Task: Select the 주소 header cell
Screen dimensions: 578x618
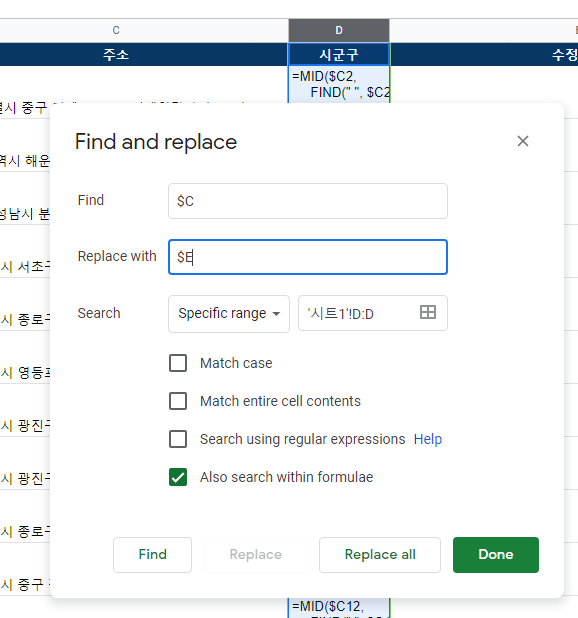Action: pos(116,54)
